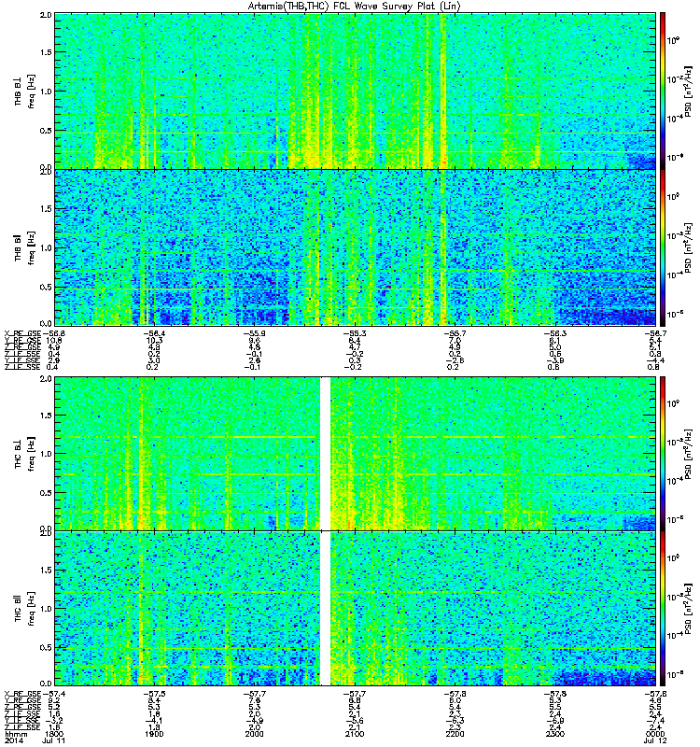Click the THC B-perpendicular panel color bar

(663, 453)
